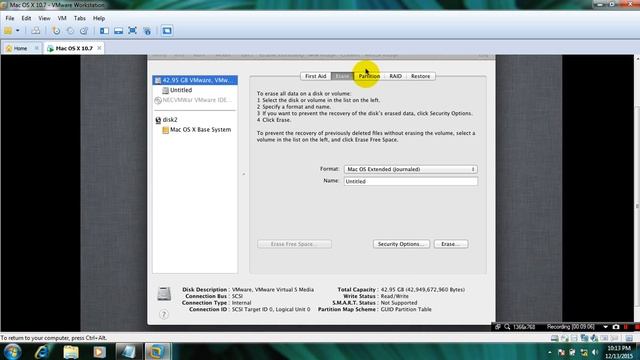Switch to the Partition tab

[369, 76]
